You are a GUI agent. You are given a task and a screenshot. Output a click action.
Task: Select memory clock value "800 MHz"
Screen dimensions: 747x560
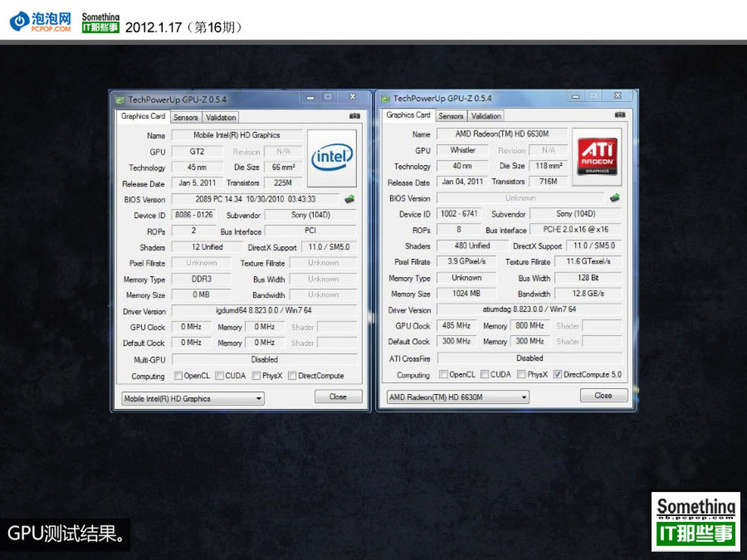point(530,326)
